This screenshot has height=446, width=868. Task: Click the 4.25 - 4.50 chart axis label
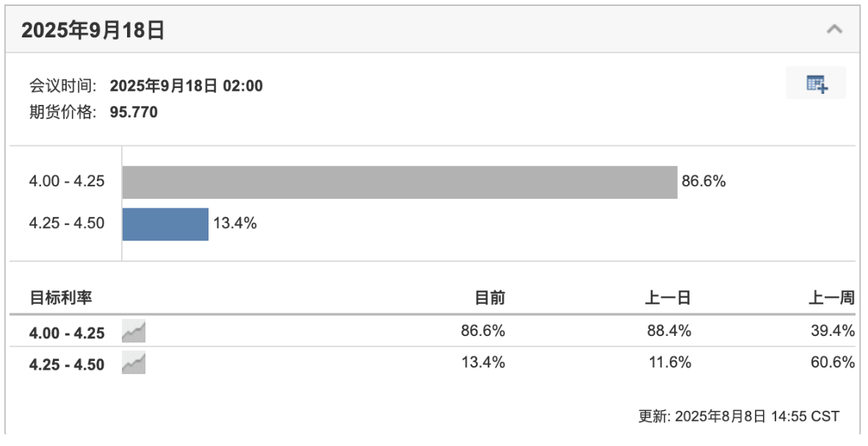(x=67, y=223)
